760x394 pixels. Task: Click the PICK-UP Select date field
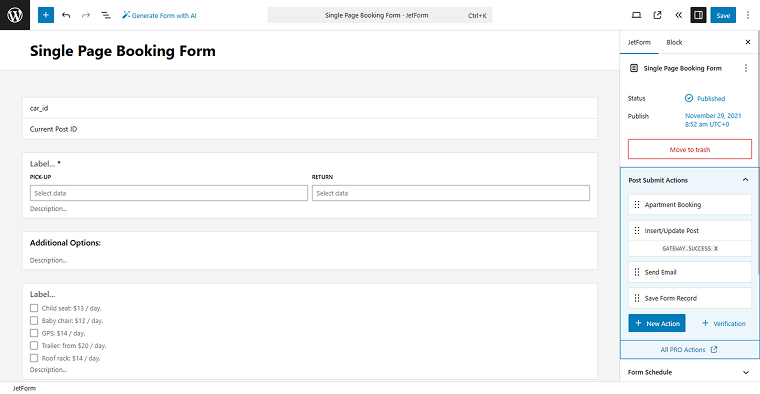[x=169, y=193]
